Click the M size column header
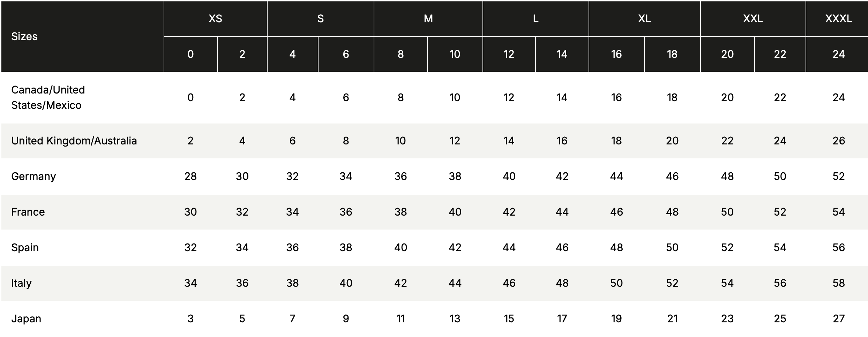Image resolution: width=868 pixels, height=337 pixels. pos(428,18)
